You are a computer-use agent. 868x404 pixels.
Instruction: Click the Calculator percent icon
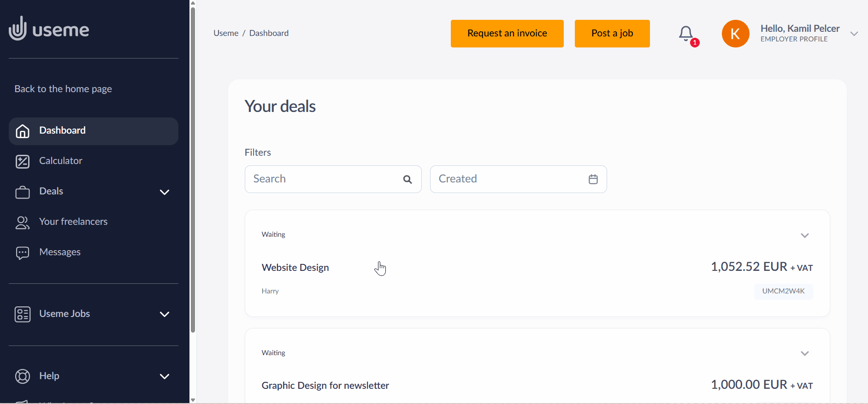23,161
